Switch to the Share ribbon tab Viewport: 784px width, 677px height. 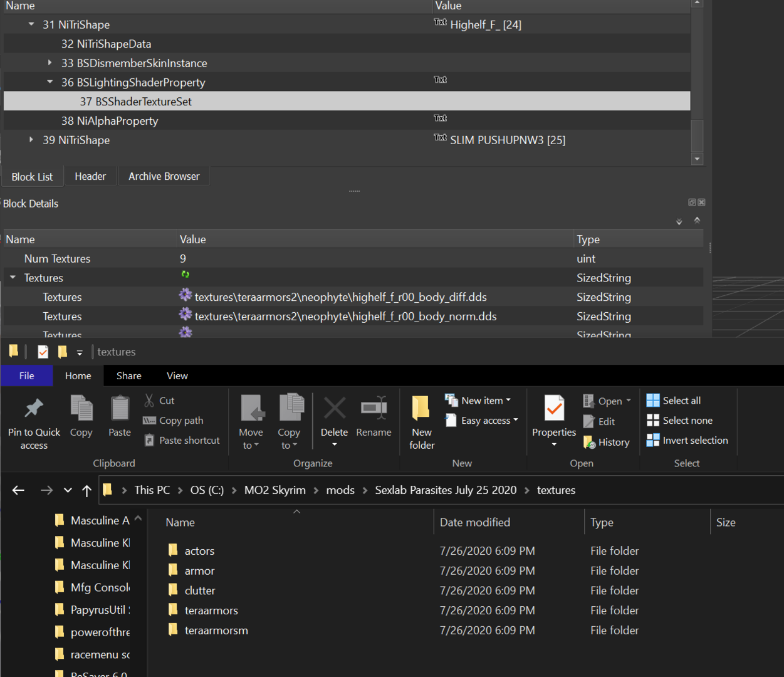click(x=129, y=375)
